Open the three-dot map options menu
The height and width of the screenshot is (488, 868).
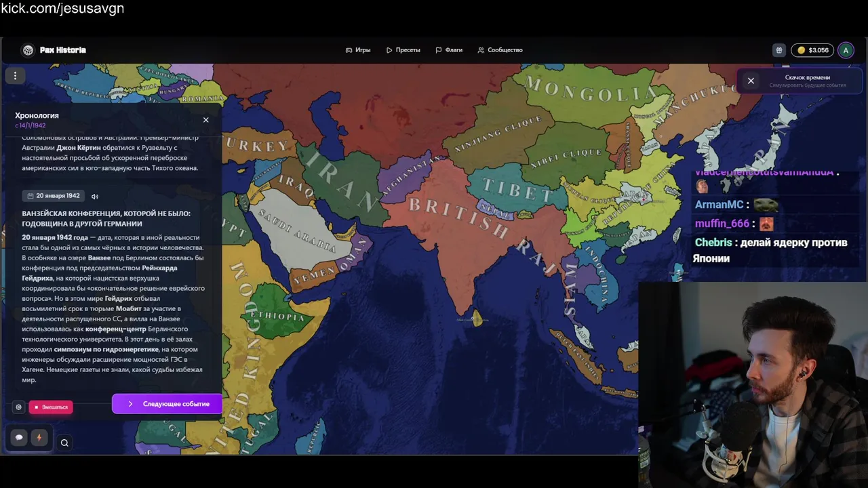(15, 76)
